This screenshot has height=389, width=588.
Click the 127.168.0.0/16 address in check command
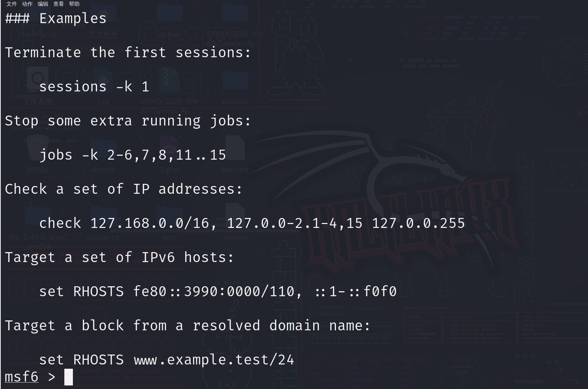point(150,223)
